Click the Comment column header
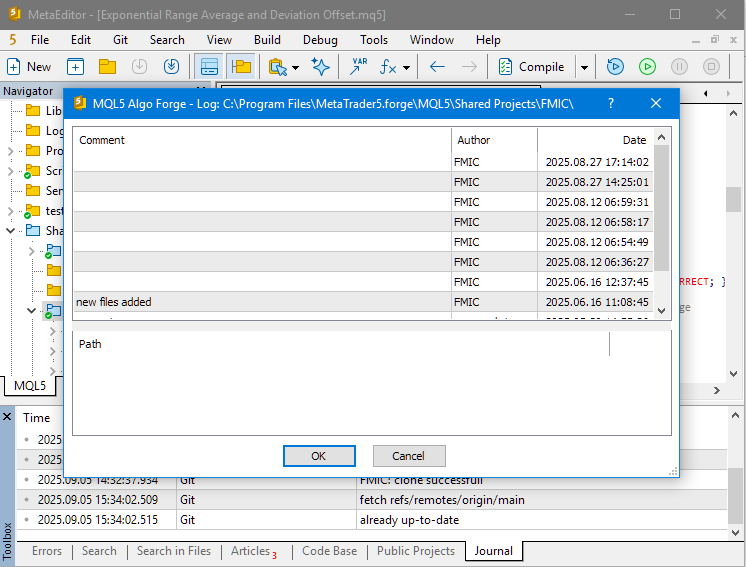Screen dimensions: 746x567 [262, 140]
